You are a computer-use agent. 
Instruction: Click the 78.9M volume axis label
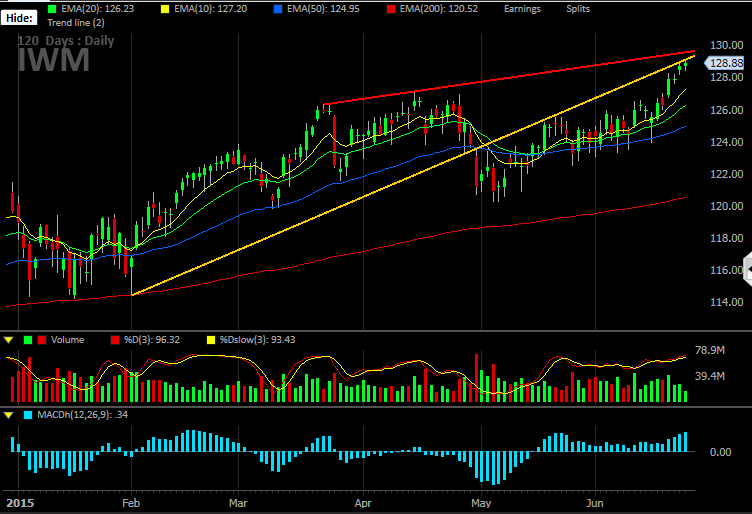pyautogui.click(x=710, y=350)
